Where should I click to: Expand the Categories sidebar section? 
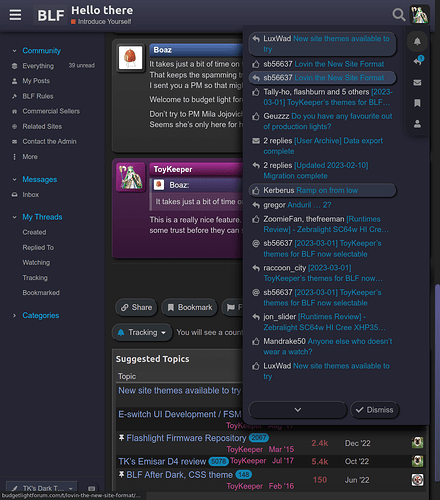[x=36, y=315]
